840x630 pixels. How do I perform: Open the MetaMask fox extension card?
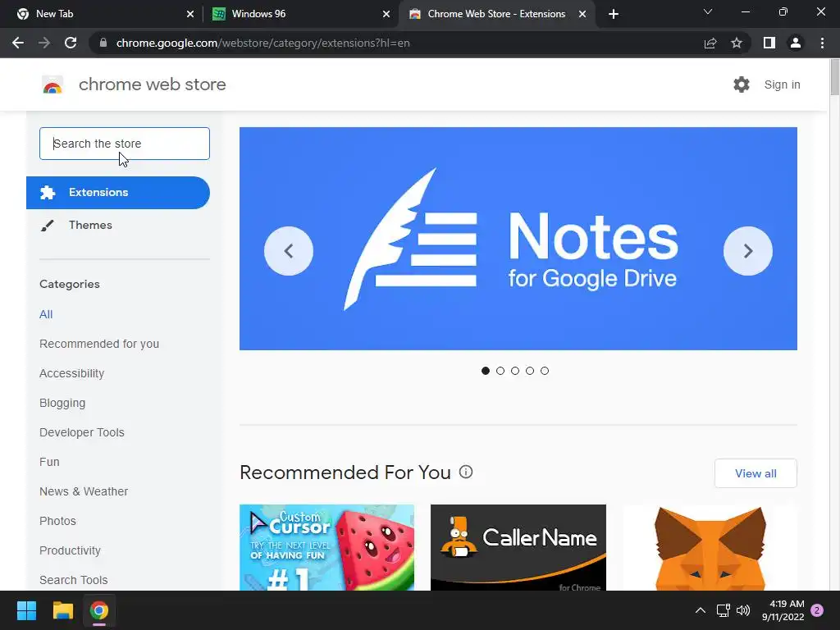710,547
